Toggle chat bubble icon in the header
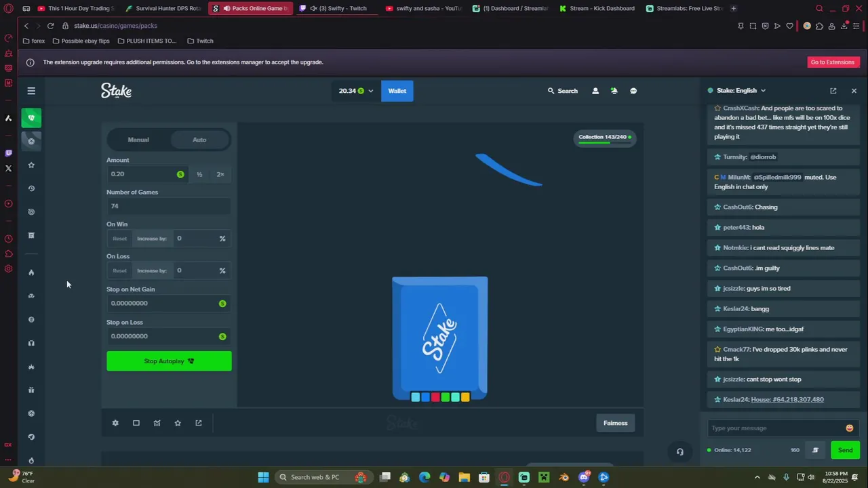The width and height of the screenshot is (868, 488). click(633, 91)
